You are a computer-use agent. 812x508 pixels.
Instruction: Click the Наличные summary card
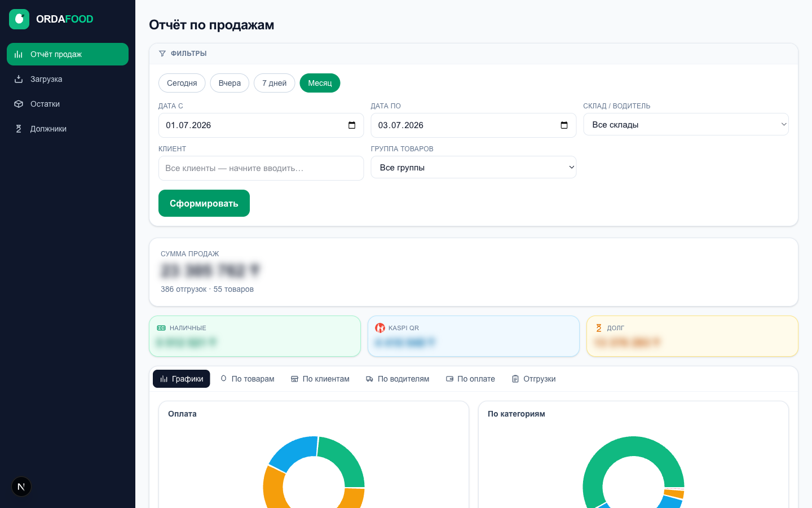(x=255, y=336)
